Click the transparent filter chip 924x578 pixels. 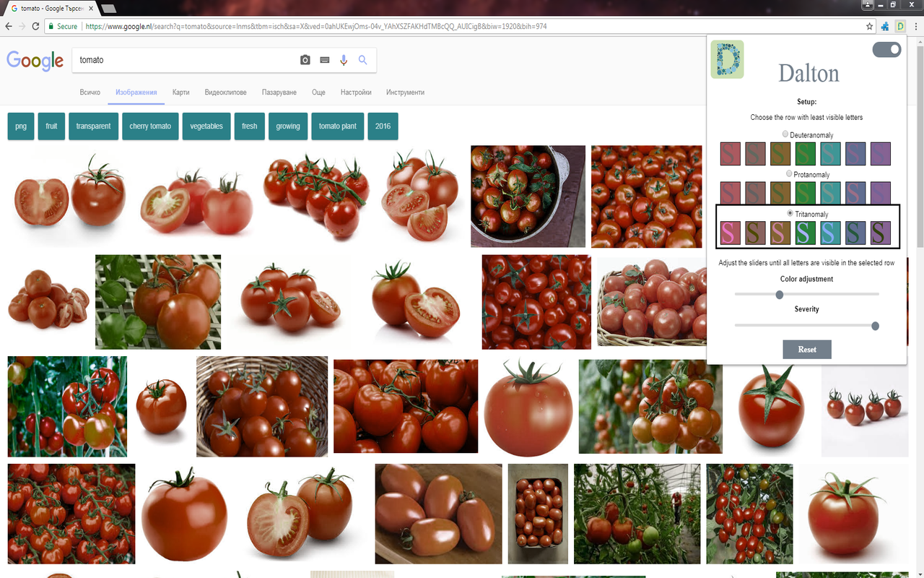point(93,126)
